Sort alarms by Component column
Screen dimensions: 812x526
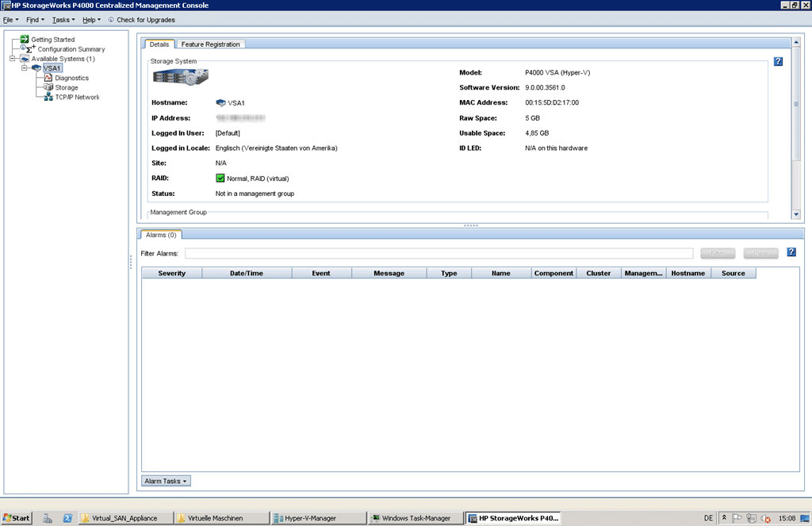pos(553,273)
